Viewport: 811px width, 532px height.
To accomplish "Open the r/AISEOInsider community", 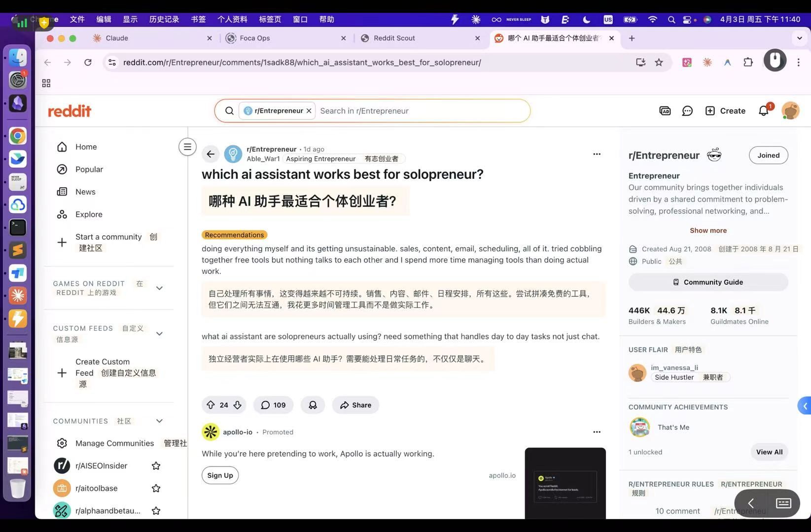I will [x=101, y=466].
